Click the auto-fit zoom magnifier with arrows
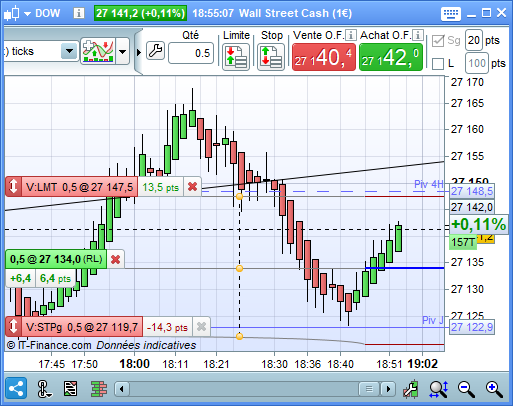The height and width of the screenshot is (406, 513). [438, 389]
